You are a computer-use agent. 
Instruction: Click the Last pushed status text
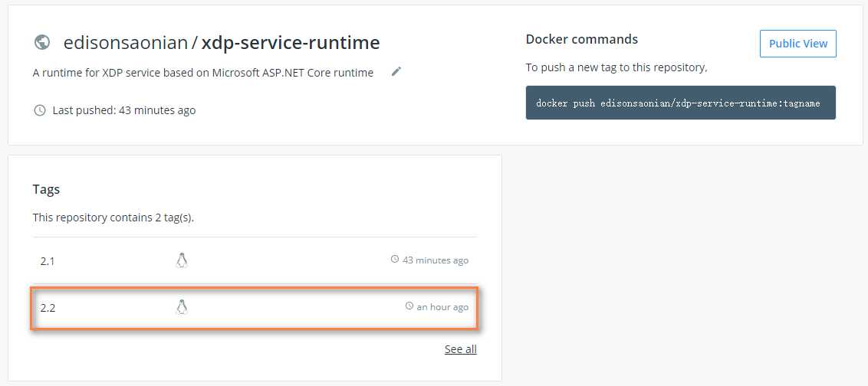pyautogui.click(x=123, y=110)
